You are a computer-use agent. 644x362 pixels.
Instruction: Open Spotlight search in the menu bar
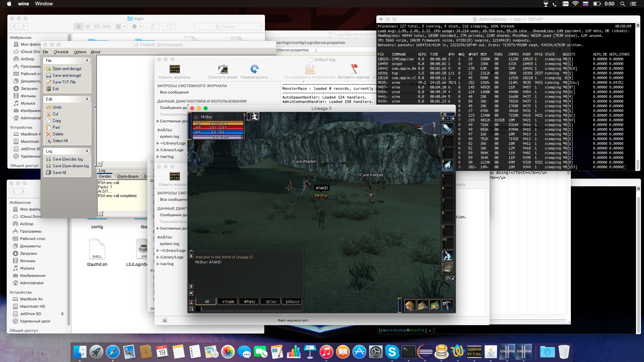623,4
